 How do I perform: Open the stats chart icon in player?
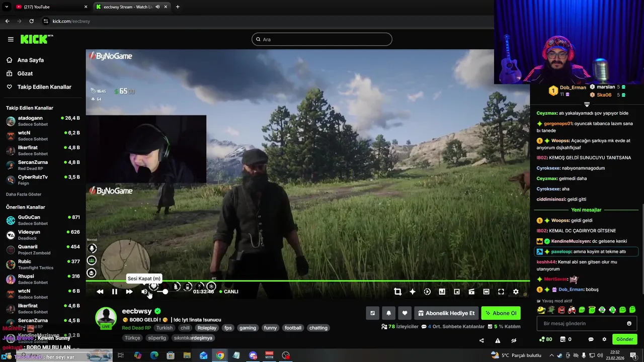tap(442, 292)
